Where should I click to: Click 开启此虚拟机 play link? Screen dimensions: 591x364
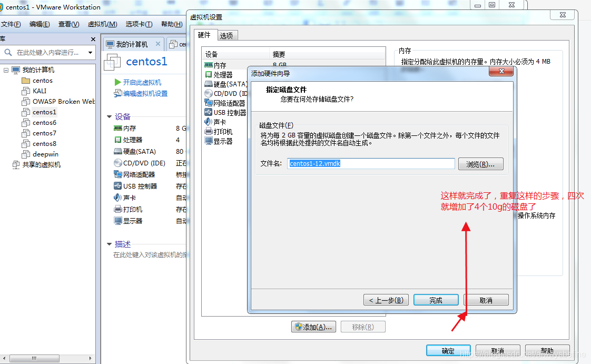pyautogui.click(x=138, y=83)
